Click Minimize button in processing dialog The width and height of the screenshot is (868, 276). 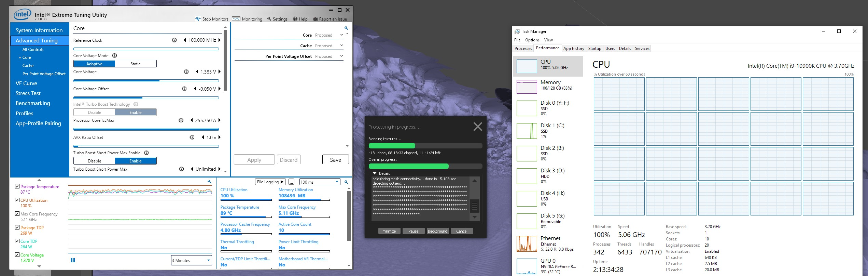click(x=389, y=231)
